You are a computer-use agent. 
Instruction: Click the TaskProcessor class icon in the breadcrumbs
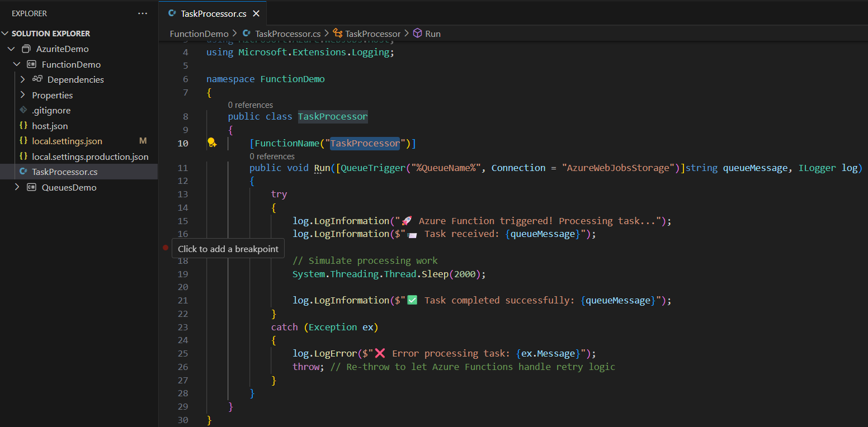pos(337,33)
